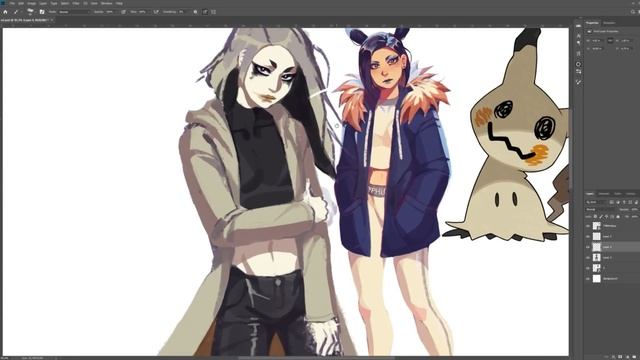640x360 pixels.
Task: Click the layer Fill field in Layers panel
Action: [x=634, y=216]
